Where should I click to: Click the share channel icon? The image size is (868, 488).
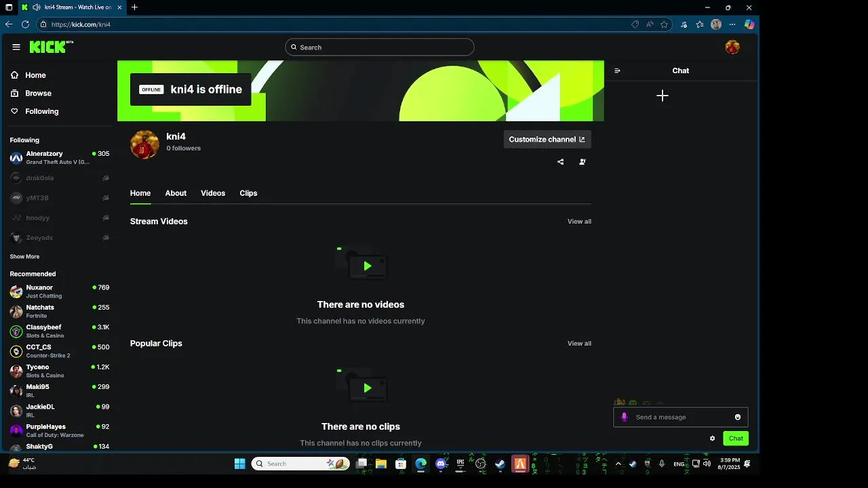[x=560, y=162]
